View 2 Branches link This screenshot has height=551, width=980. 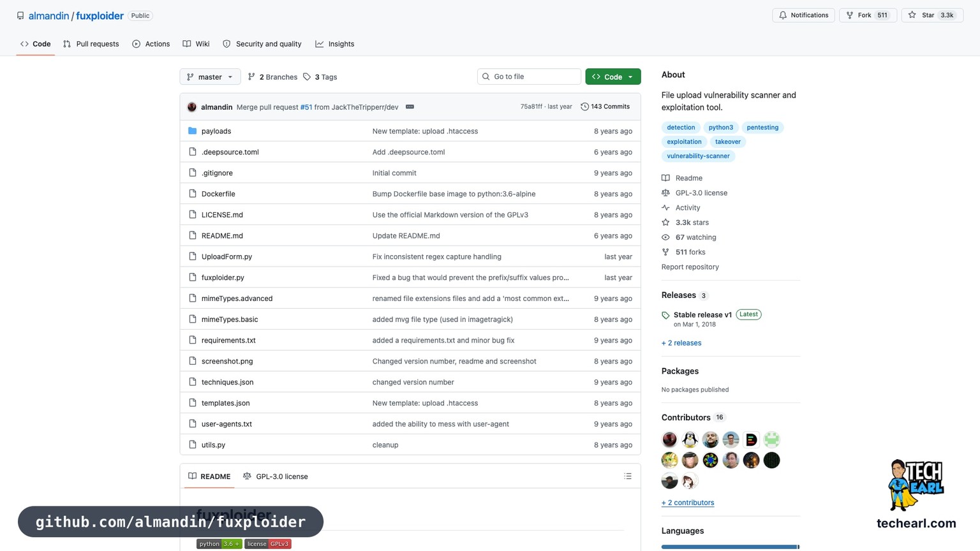272,77
